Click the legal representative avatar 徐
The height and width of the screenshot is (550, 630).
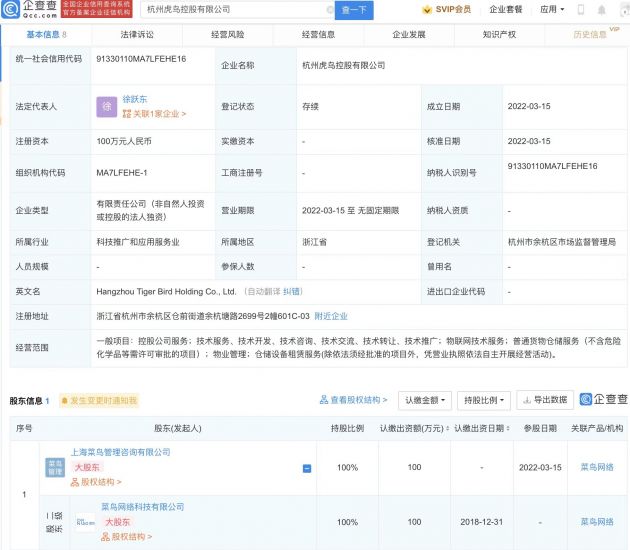click(x=106, y=107)
